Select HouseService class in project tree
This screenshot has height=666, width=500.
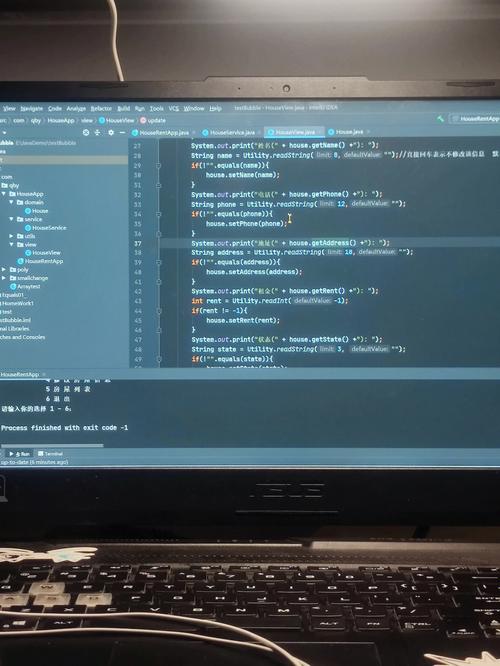45,228
